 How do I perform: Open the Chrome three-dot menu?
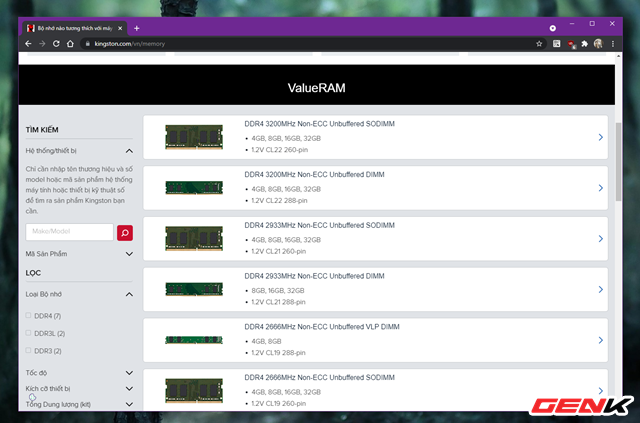613,44
